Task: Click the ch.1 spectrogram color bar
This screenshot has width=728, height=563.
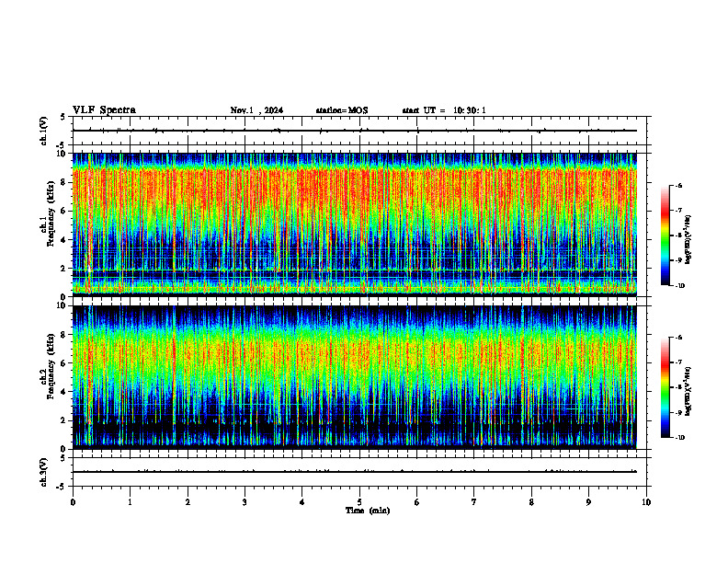Action: (665, 236)
